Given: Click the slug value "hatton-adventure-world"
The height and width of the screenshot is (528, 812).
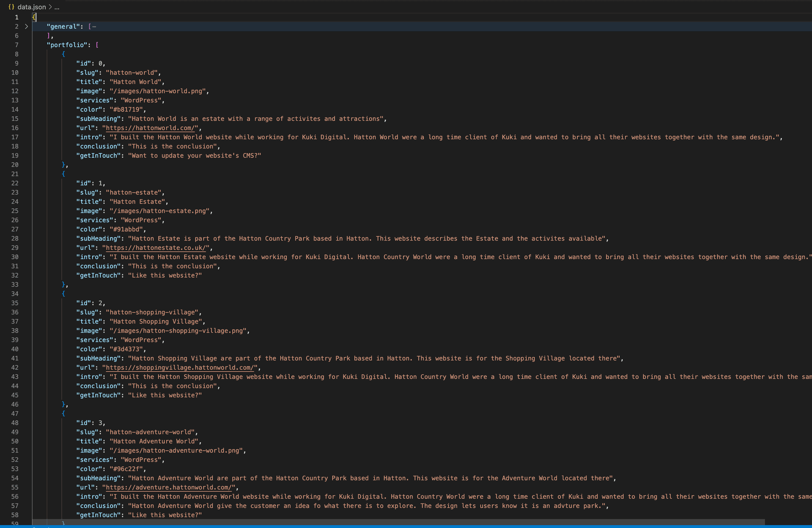Looking at the screenshot, I should click(150, 432).
